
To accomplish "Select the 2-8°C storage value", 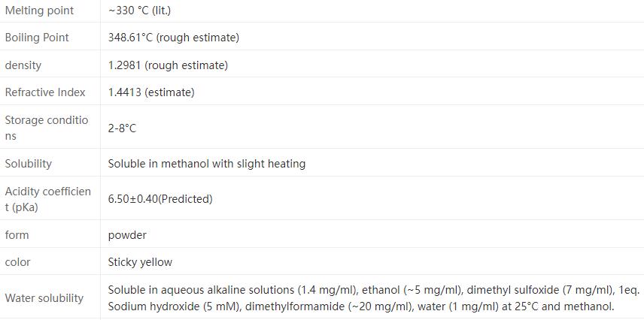I will 122,128.
